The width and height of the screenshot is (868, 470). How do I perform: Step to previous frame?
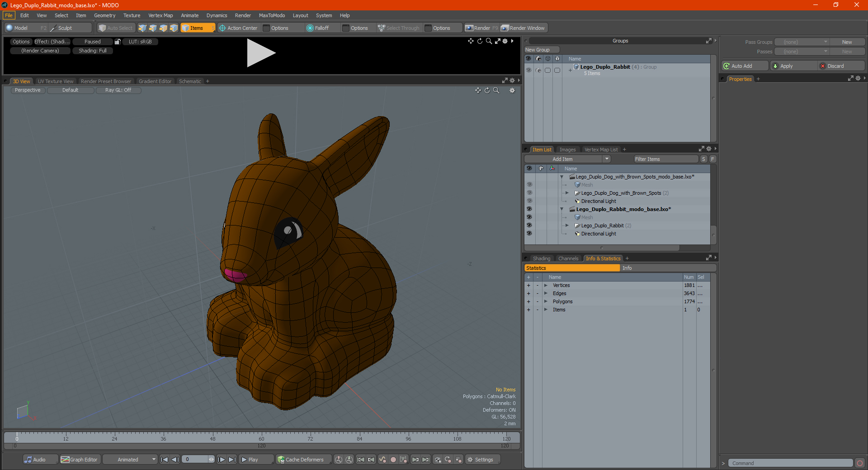pyautogui.click(x=175, y=460)
